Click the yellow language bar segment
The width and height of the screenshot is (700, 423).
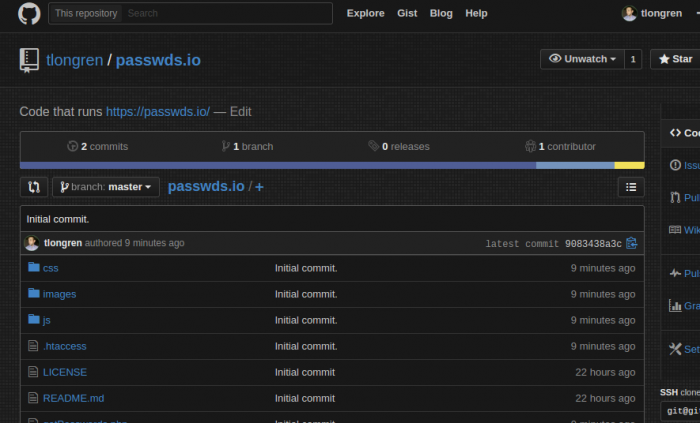pyautogui.click(x=629, y=166)
